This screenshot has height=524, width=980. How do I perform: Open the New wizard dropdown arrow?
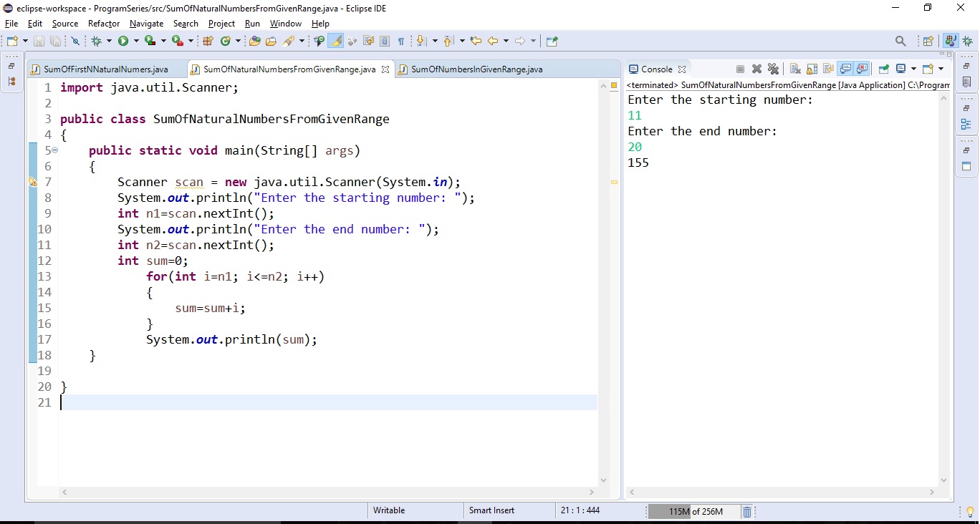[24, 41]
